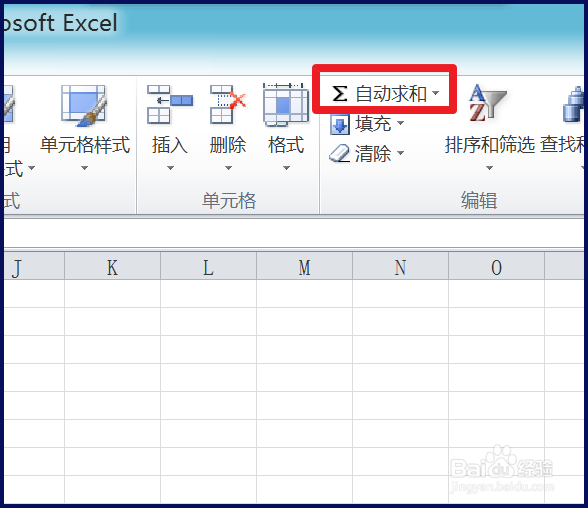Click the first cell under column M
The width and height of the screenshot is (588, 508).
tap(304, 294)
